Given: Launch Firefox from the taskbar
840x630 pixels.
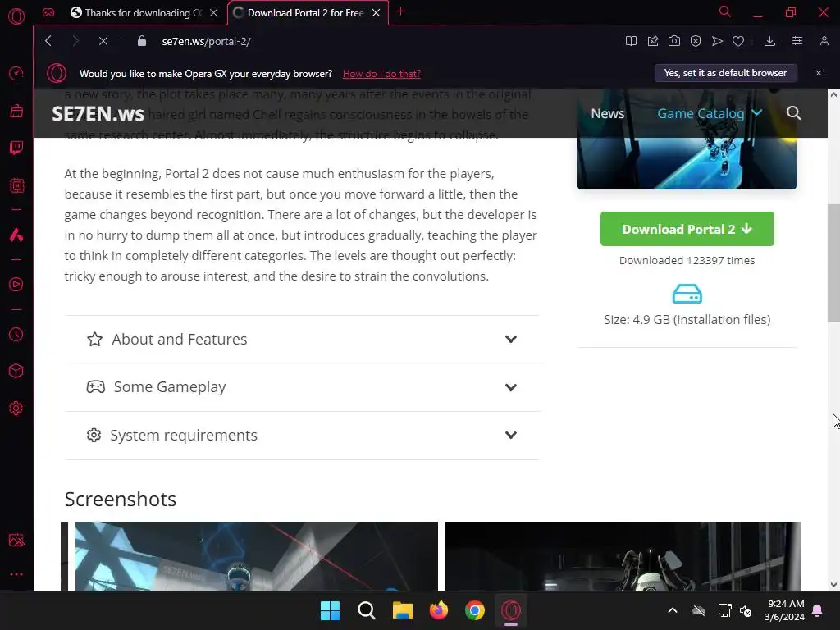Looking at the screenshot, I should 439,610.
